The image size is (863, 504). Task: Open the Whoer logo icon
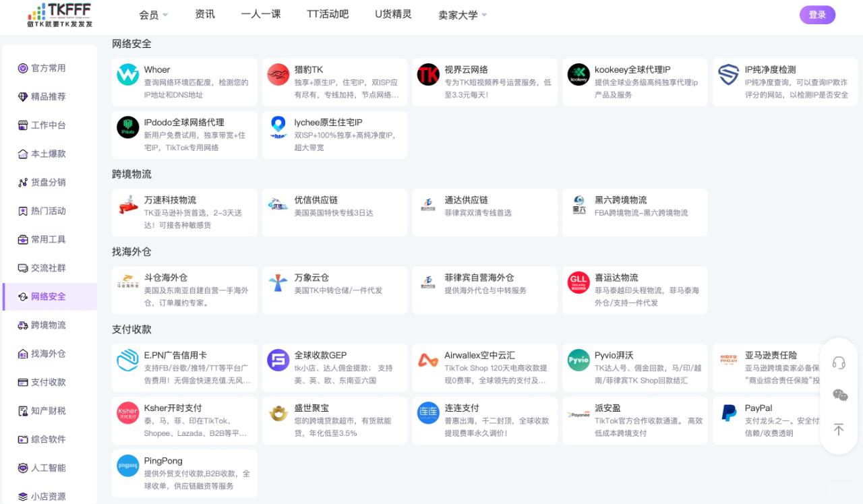click(x=128, y=75)
